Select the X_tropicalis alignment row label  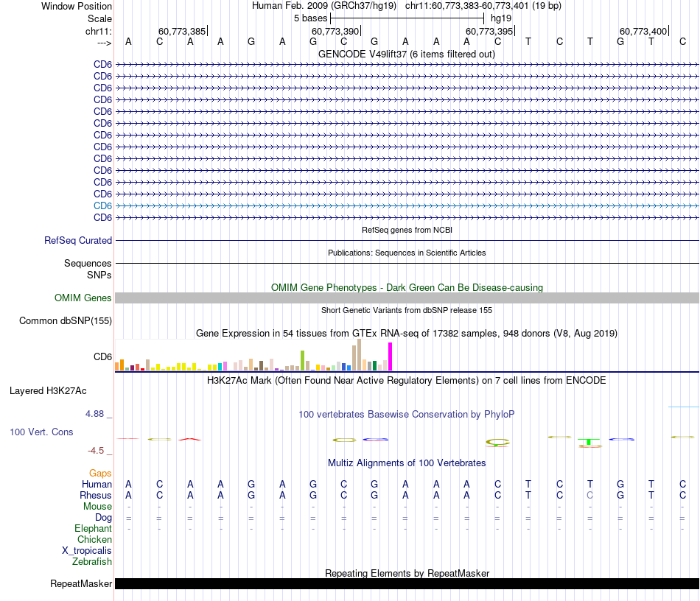point(87,551)
